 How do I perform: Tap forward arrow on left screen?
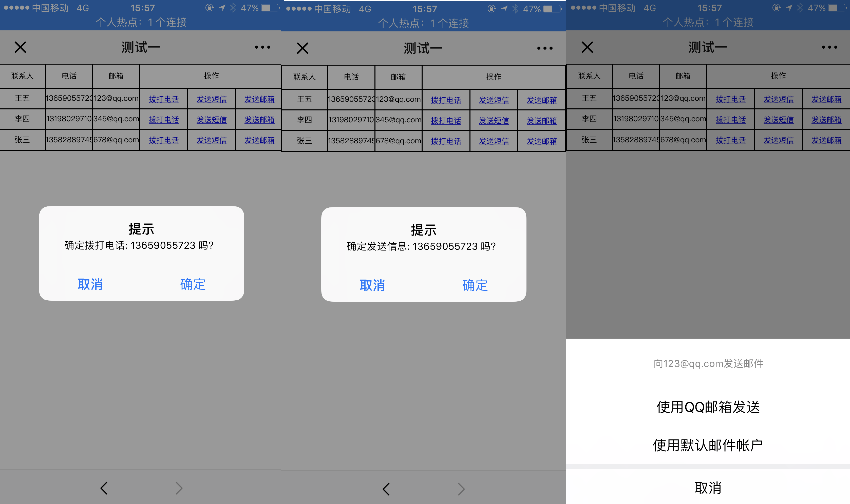point(179,488)
